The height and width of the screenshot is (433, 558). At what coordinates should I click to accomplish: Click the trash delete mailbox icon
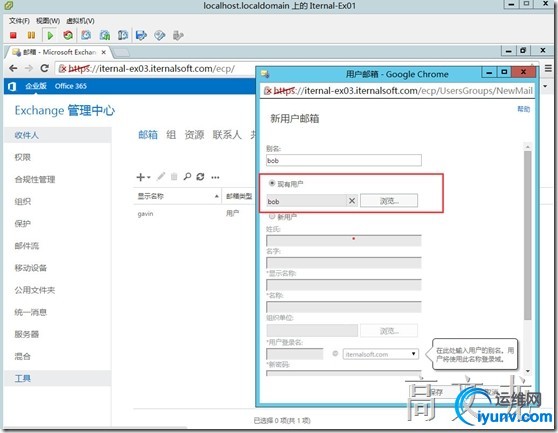(174, 176)
